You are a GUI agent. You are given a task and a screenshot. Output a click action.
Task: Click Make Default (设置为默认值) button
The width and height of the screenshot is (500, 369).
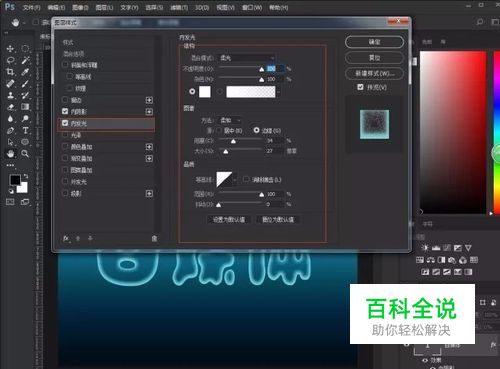[229, 219]
